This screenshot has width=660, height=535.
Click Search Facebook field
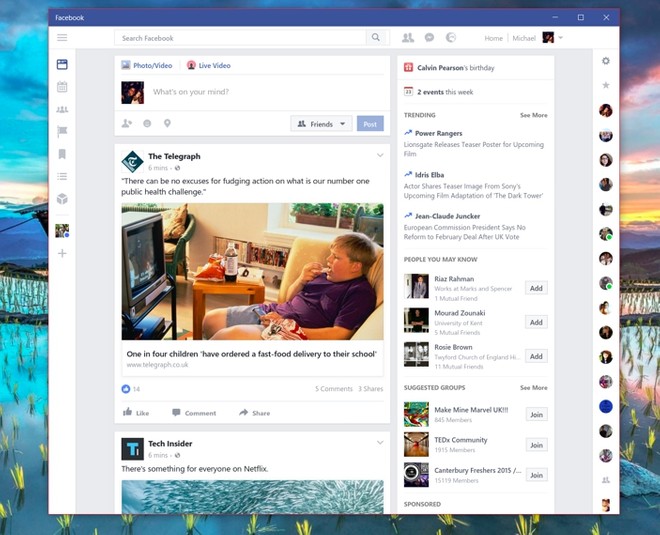coord(240,38)
